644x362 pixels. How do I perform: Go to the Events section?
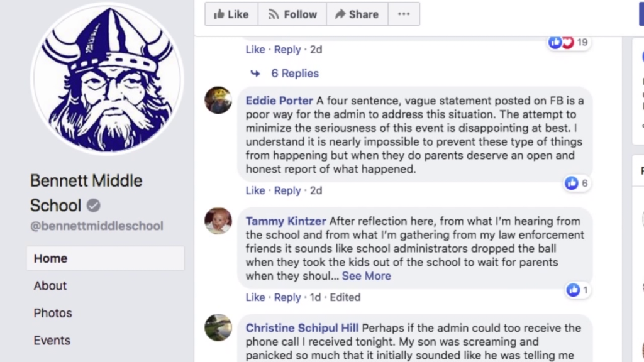(x=52, y=341)
